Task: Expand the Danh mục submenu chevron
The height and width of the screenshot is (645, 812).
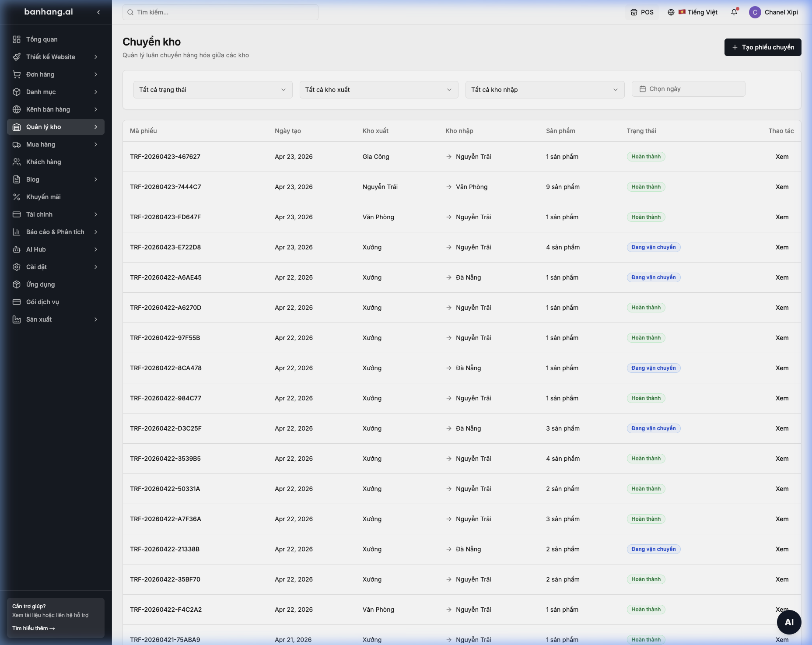Action: [96, 92]
